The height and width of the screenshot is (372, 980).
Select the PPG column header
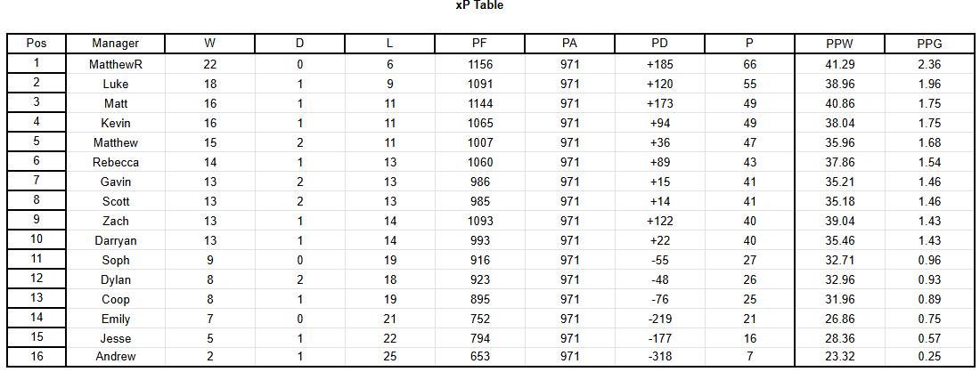pos(929,43)
